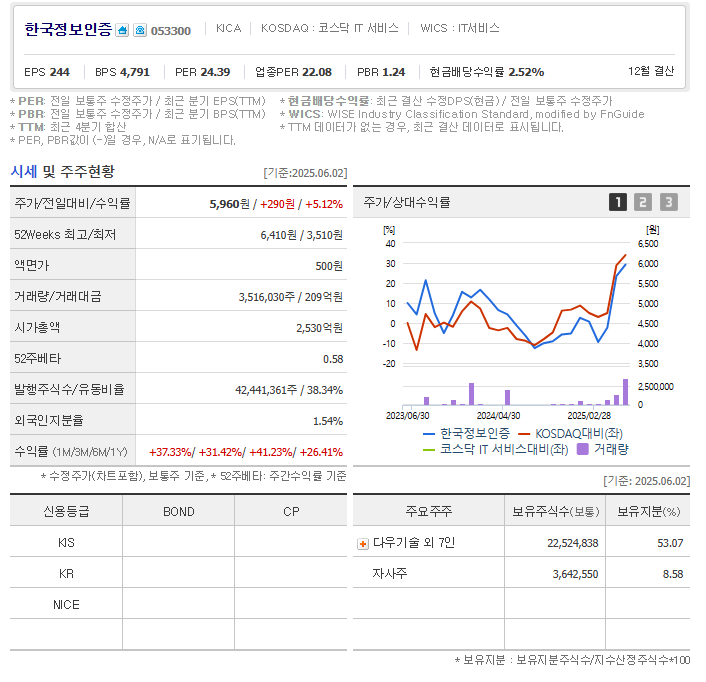The width and height of the screenshot is (706, 682).
Task: Click the tallest volume bar near 2025/02/28
Action: (x=625, y=392)
